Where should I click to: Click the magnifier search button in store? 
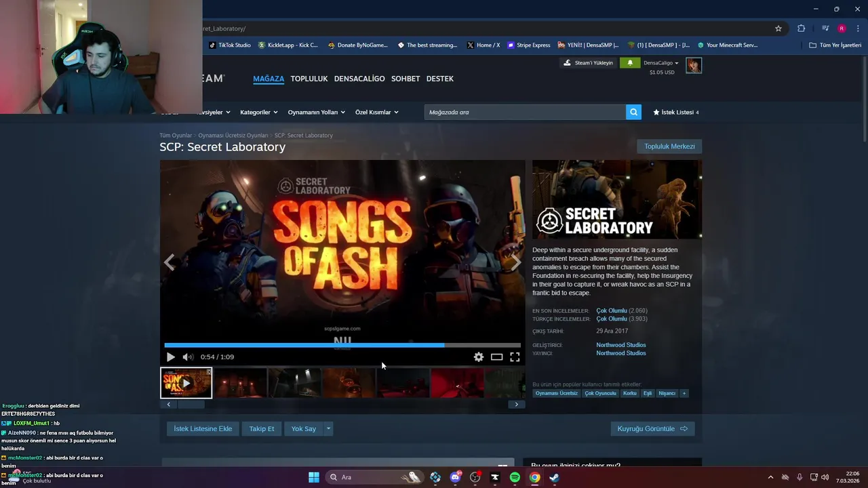pos(633,113)
